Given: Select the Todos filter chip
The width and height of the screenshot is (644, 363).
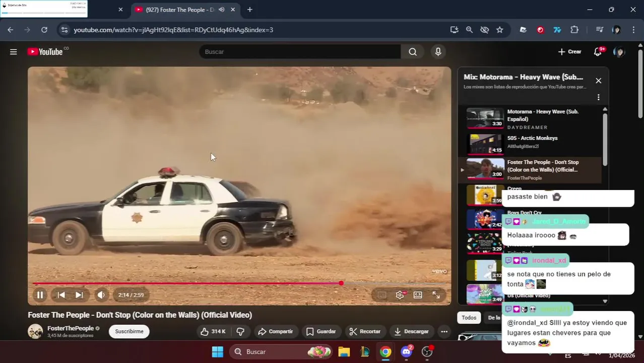Looking at the screenshot, I should 469,318.
